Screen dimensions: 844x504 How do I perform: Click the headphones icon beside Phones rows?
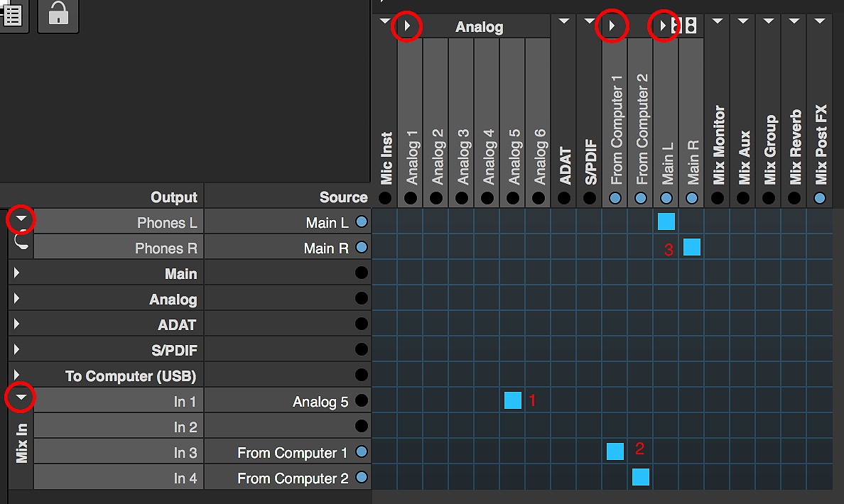click(x=21, y=241)
